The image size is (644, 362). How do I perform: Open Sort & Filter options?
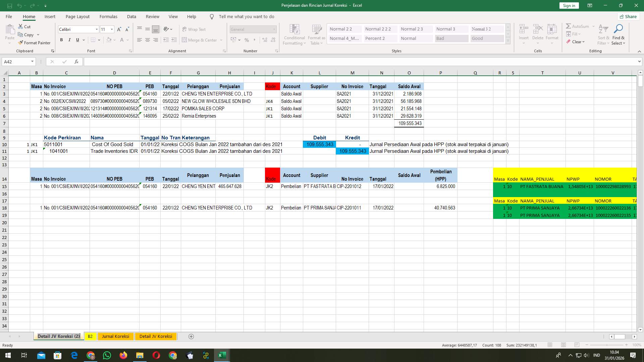[603, 35]
